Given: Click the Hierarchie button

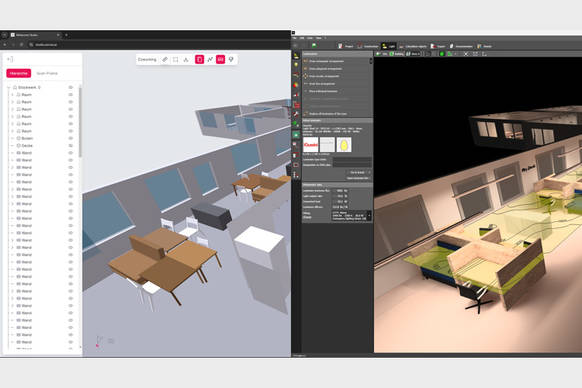Looking at the screenshot, I should pos(19,73).
